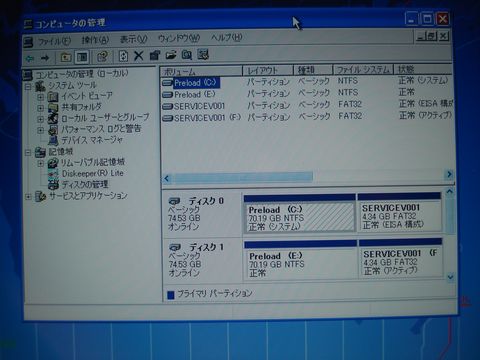Expand the イベント ビューア node
480x360 pixels.
[x=41, y=97]
